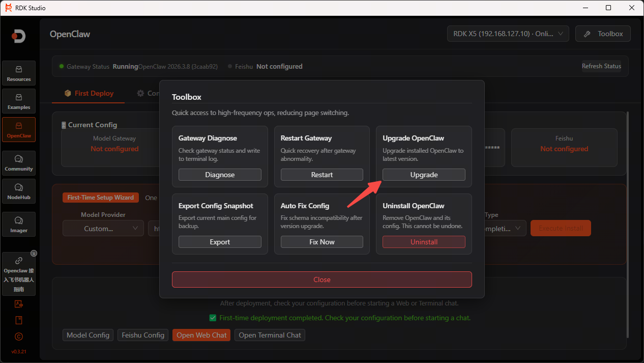
Task: Open the NodeHub sidebar item
Action: pyautogui.click(x=19, y=191)
